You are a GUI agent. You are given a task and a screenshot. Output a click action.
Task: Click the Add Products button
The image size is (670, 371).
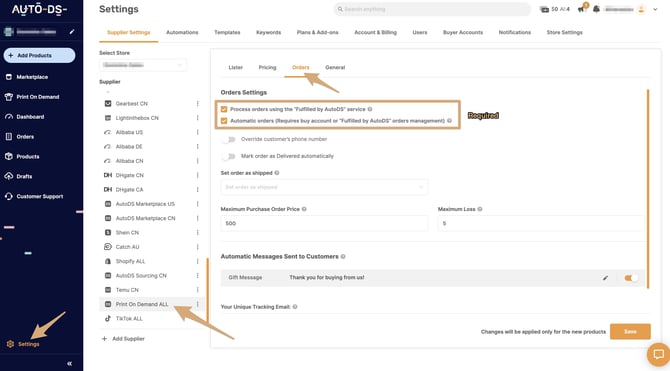point(39,56)
